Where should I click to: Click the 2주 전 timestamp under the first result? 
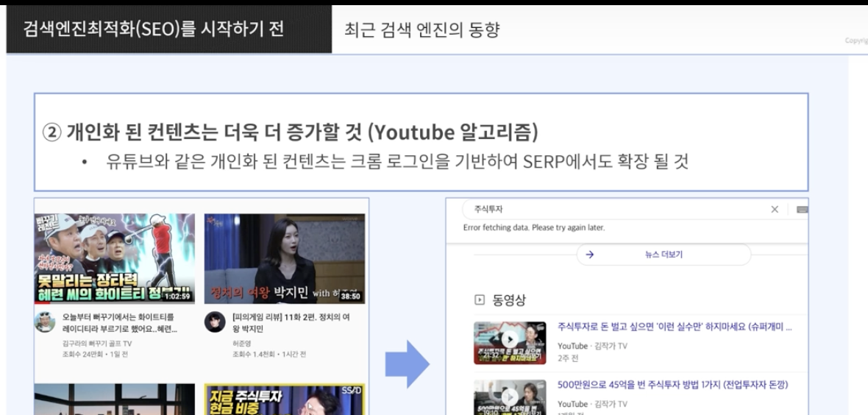point(568,358)
